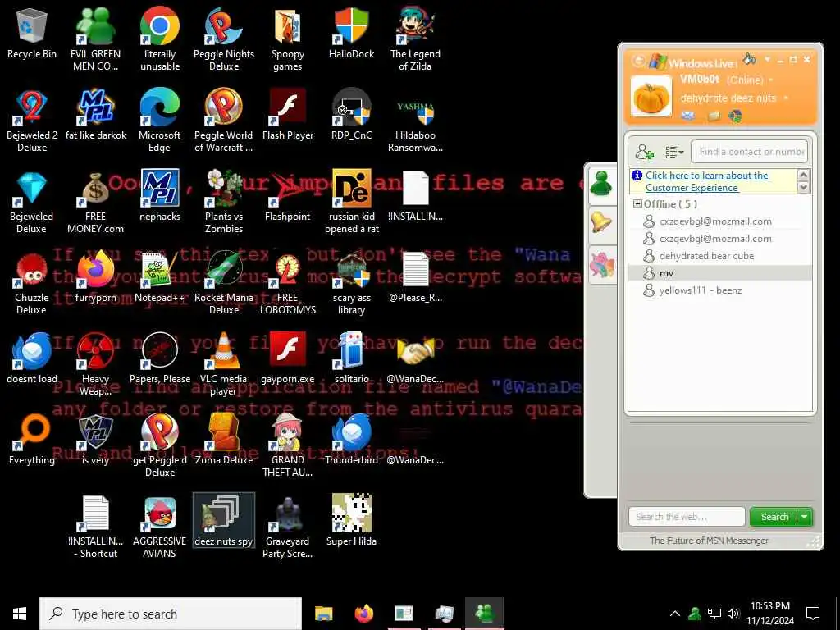Screen dimensions: 840x630
Task: Open the Notepad++ desktop shortcut
Action: pos(160,278)
